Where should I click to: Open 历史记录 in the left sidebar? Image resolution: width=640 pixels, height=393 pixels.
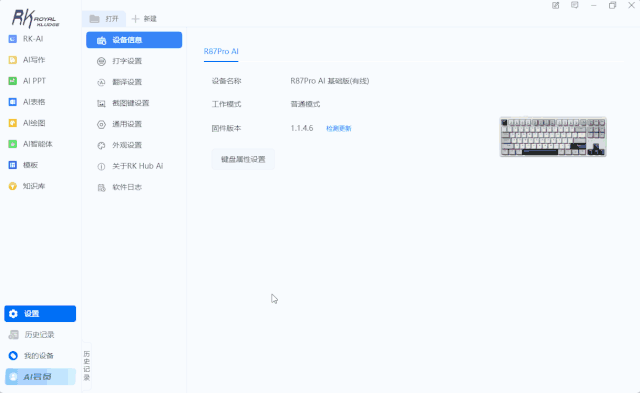(x=31, y=335)
